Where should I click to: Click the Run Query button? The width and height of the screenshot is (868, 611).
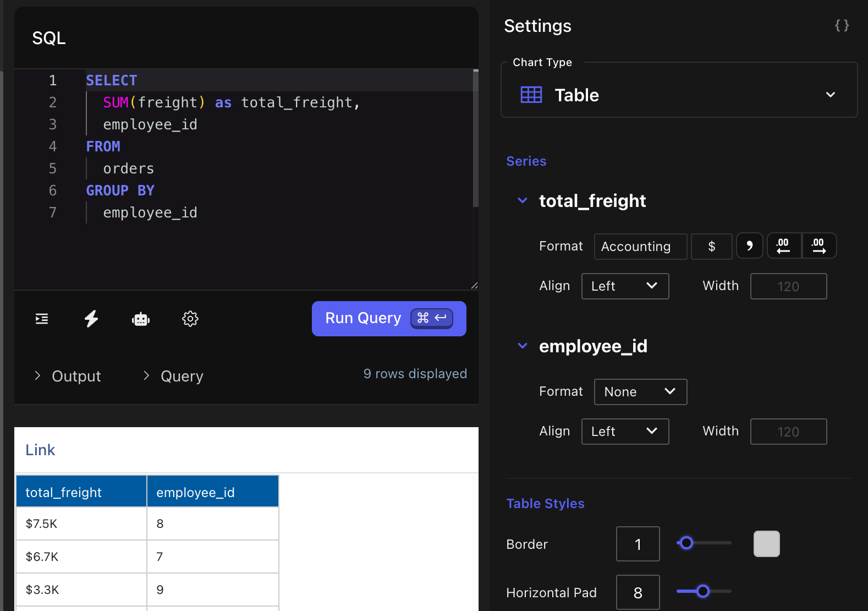(388, 318)
